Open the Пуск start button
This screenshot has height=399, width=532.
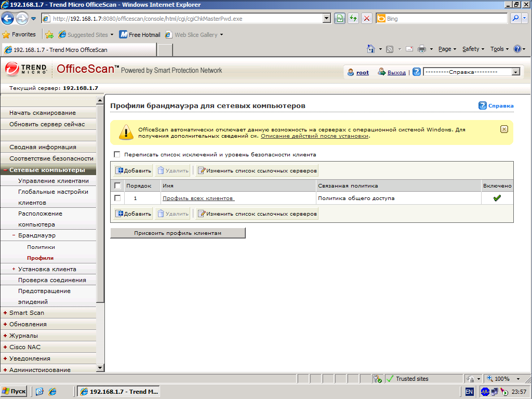tap(14, 392)
